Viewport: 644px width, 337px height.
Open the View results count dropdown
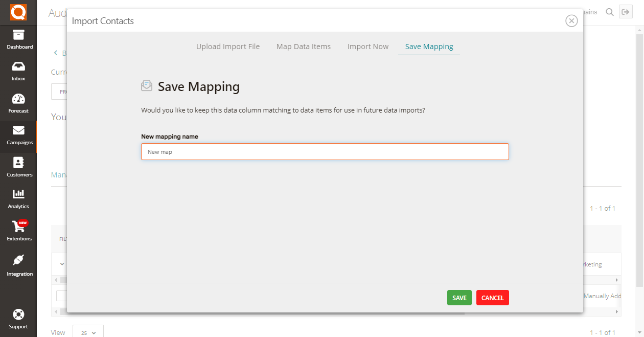tap(88, 332)
